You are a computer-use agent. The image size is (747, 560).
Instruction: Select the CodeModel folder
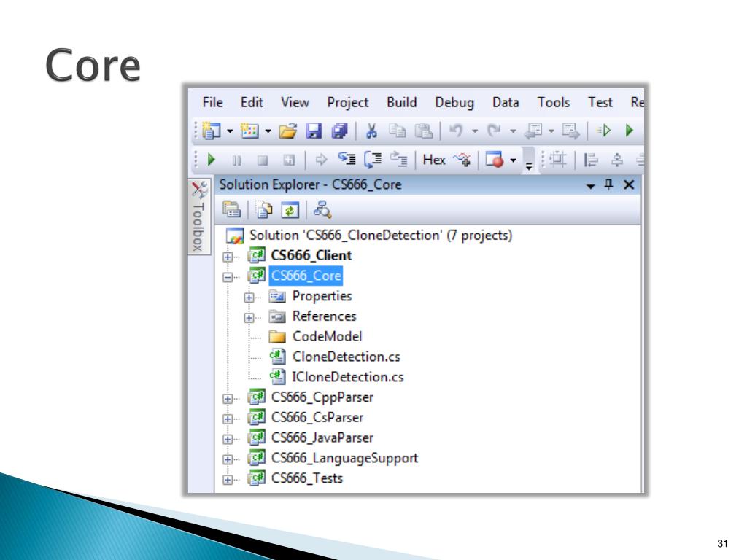pos(327,337)
